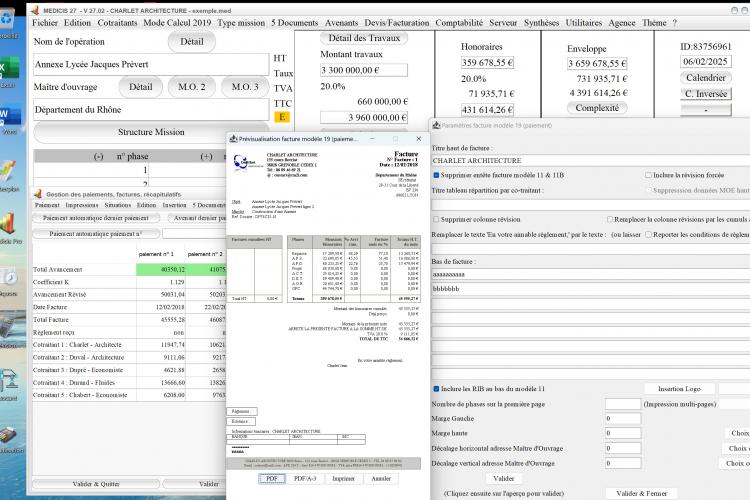Screen dimensions: 750x500
Task: Click the Règlement button in invoice preview
Action: [241, 411]
